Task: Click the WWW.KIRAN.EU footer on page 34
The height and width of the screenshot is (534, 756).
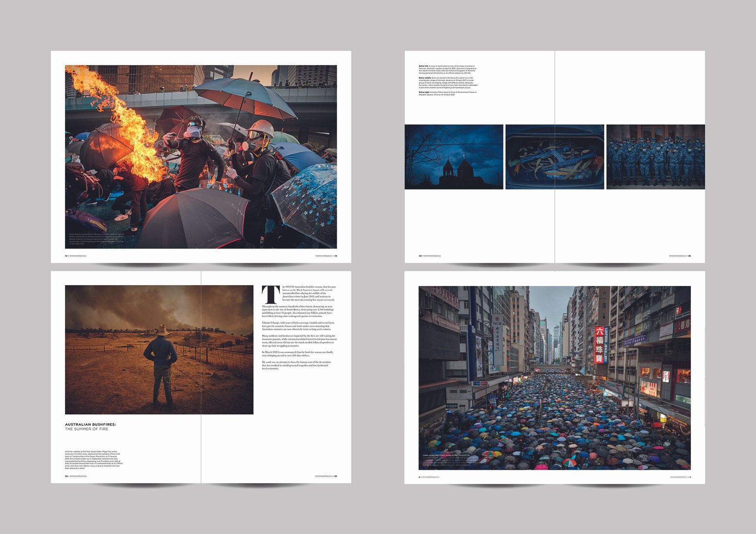Action: 432,256
